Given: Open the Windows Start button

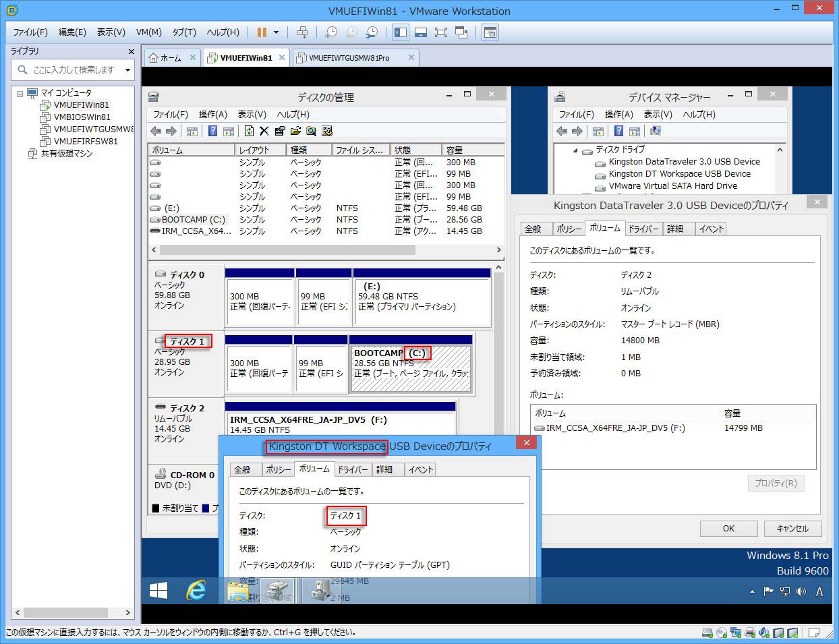Looking at the screenshot, I should point(158,591).
